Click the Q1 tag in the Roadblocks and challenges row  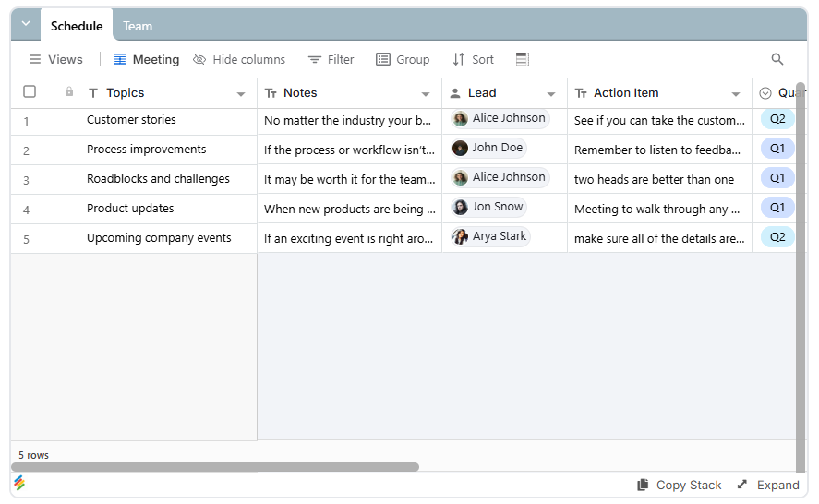[777, 178]
